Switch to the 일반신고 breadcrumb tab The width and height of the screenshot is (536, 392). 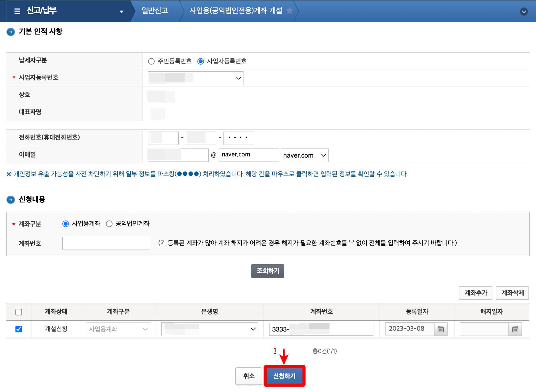(x=155, y=11)
